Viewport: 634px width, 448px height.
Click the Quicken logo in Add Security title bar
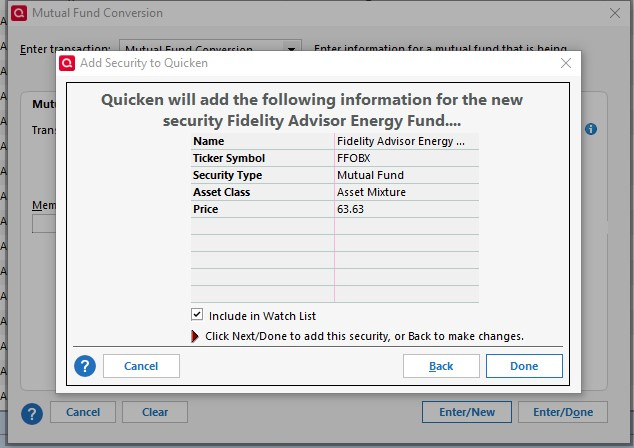(x=67, y=63)
